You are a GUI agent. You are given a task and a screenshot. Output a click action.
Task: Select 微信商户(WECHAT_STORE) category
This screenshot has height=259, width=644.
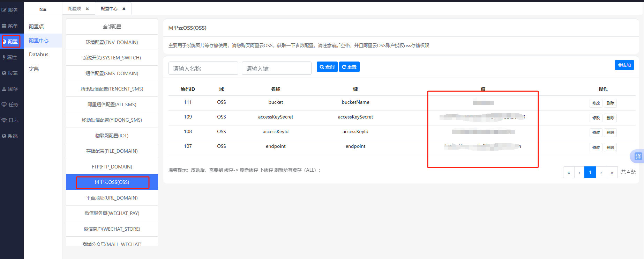click(112, 229)
